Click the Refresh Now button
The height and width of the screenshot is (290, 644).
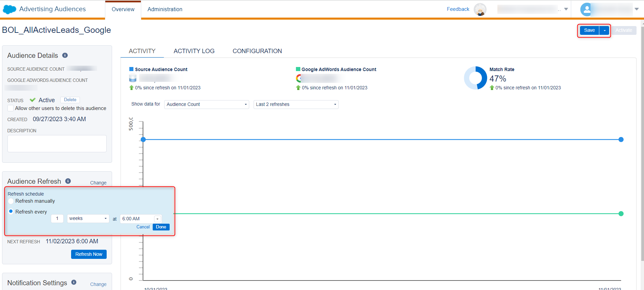(x=89, y=254)
